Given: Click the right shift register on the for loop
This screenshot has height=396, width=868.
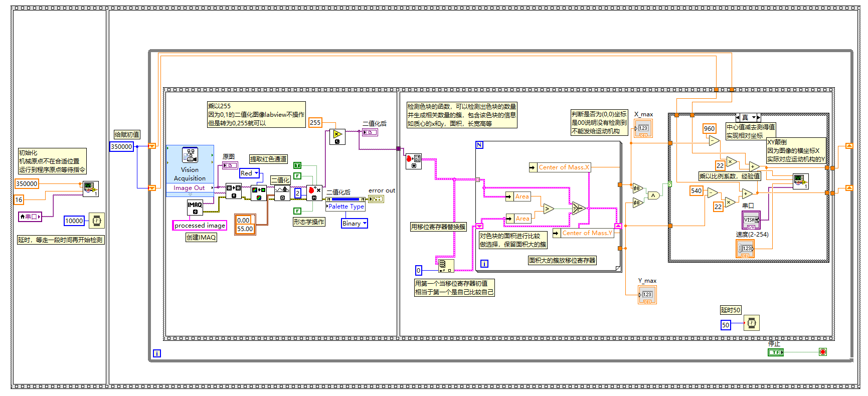Looking at the screenshot, I should [x=618, y=226].
